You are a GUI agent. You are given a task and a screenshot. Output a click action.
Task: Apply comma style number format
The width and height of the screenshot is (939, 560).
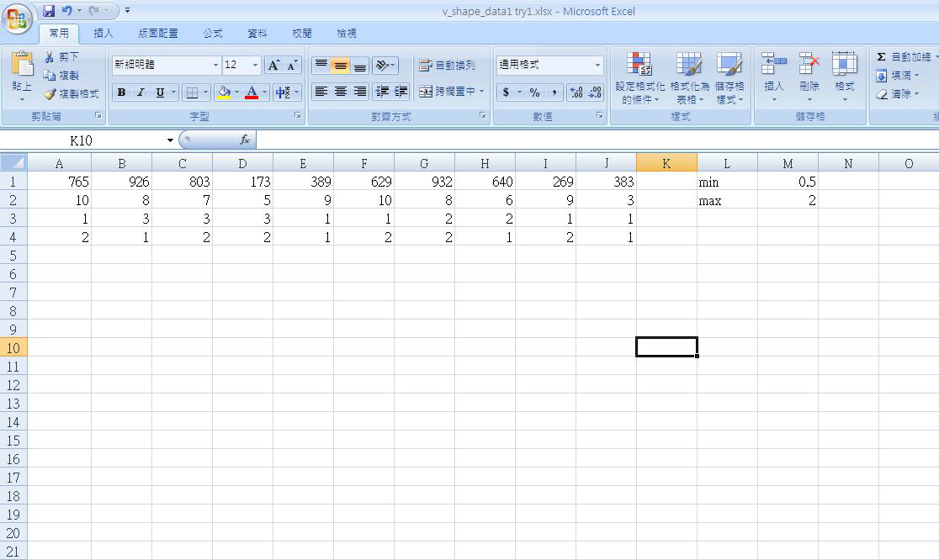[554, 92]
